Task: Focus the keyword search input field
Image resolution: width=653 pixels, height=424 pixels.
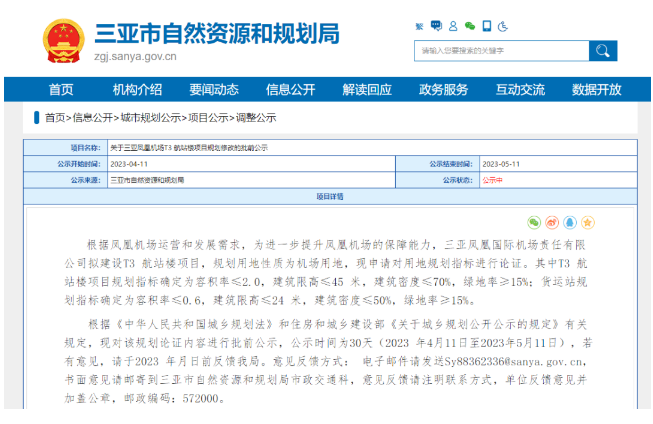Action: point(502,50)
